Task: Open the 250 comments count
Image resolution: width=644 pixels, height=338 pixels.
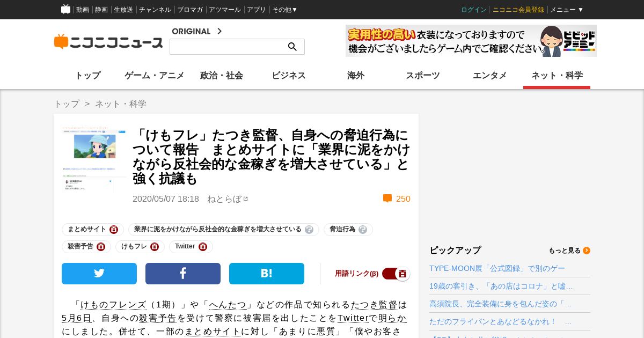Action: pyautogui.click(x=403, y=199)
